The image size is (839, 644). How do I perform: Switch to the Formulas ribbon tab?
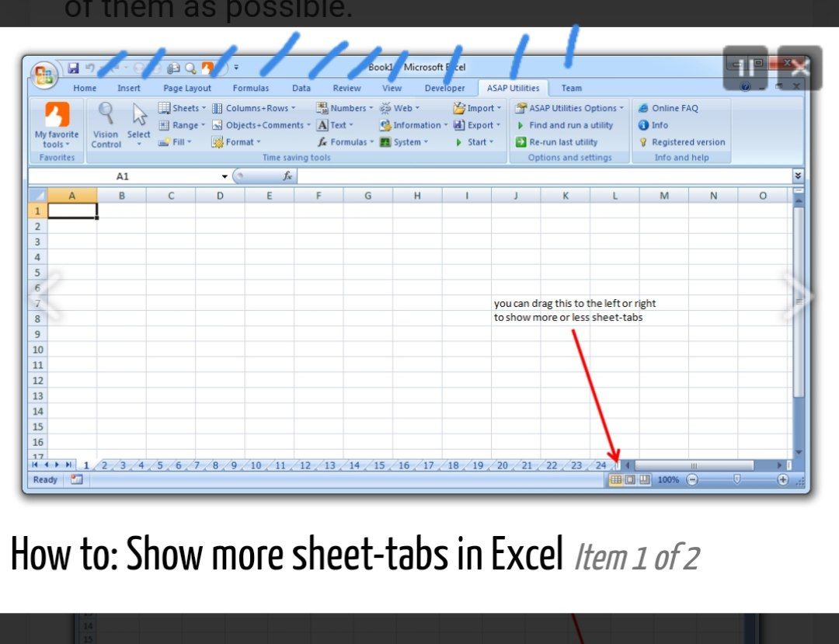(x=250, y=89)
